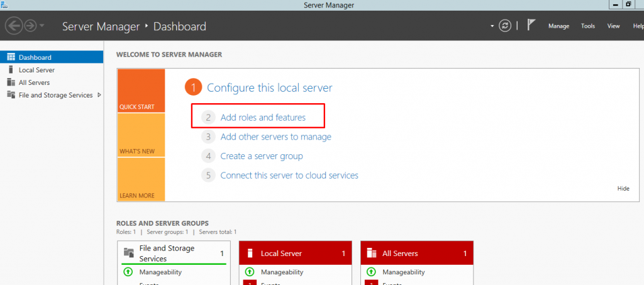Click Configure this local server link
The image size is (644, 285).
click(x=269, y=87)
